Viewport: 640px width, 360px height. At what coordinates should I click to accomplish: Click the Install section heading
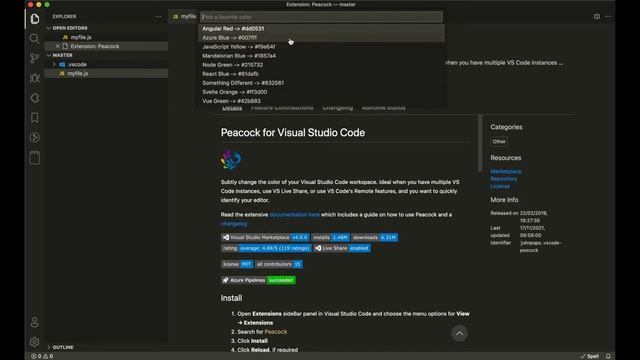[231, 298]
